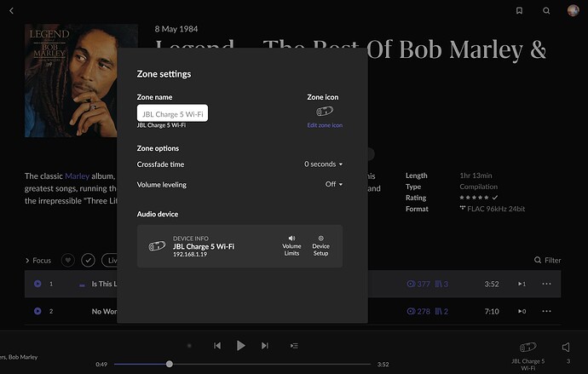Image resolution: width=588 pixels, height=374 pixels.
Task: Click the 3:52 duration of track 1
Action: [492, 284]
